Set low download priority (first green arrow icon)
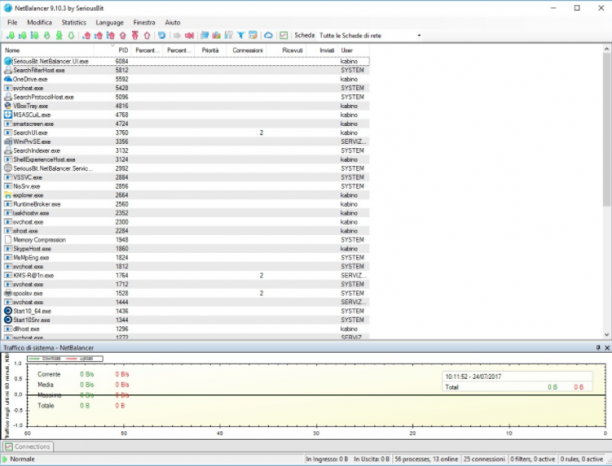 pyautogui.click(x=11, y=36)
